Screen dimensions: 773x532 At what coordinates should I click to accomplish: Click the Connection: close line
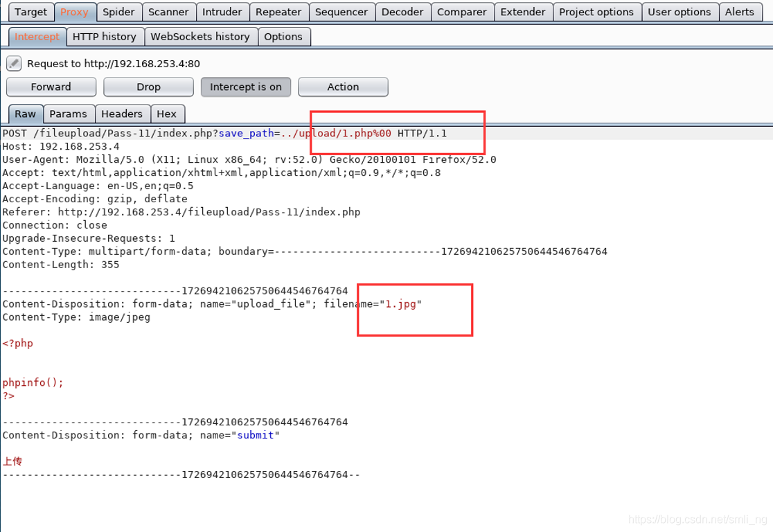tap(55, 225)
